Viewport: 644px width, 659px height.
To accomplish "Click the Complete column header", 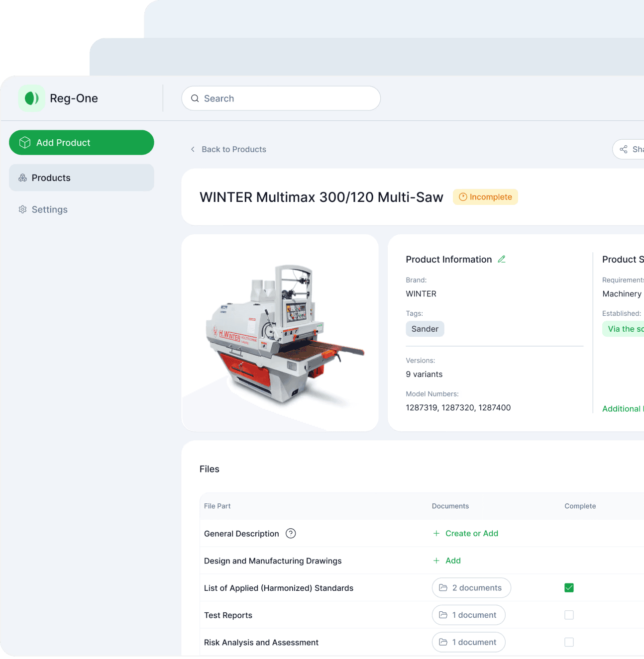I will click(x=580, y=506).
